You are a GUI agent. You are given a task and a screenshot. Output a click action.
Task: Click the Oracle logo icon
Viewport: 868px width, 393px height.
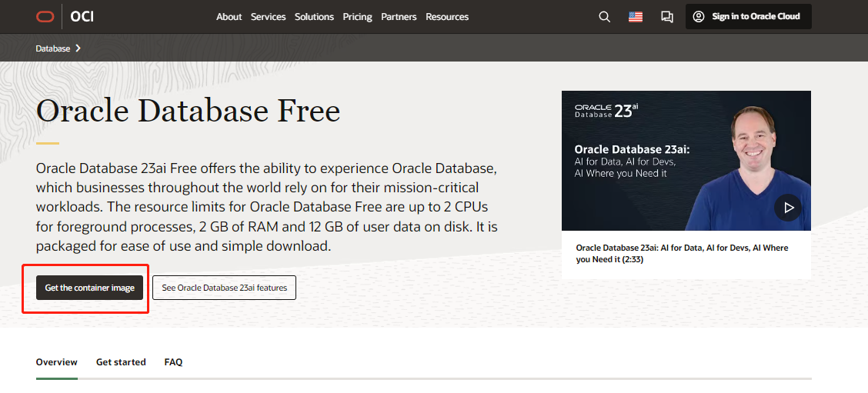(x=45, y=17)
